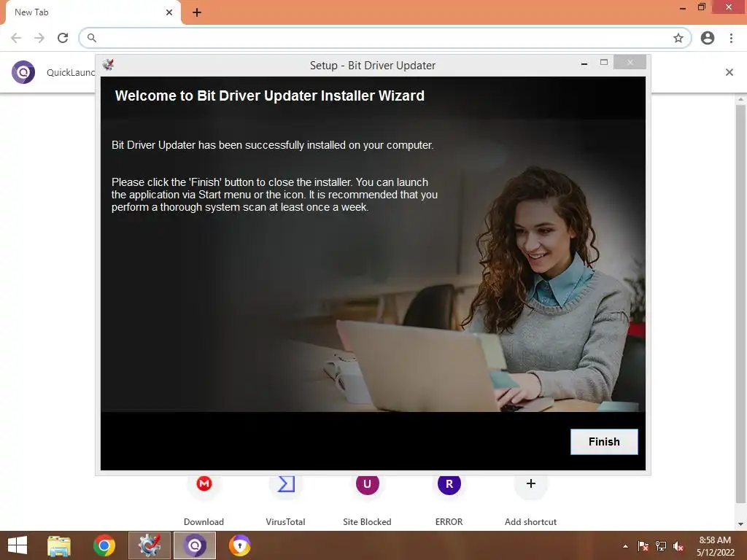Open the Windows Start menu
Image resolution: width=747 pixels, height=560 pixels.
click(x=18, y=545)
